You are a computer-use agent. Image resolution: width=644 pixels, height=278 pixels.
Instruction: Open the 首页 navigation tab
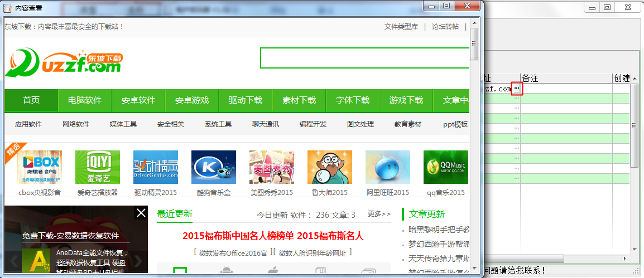coord(31,100)
